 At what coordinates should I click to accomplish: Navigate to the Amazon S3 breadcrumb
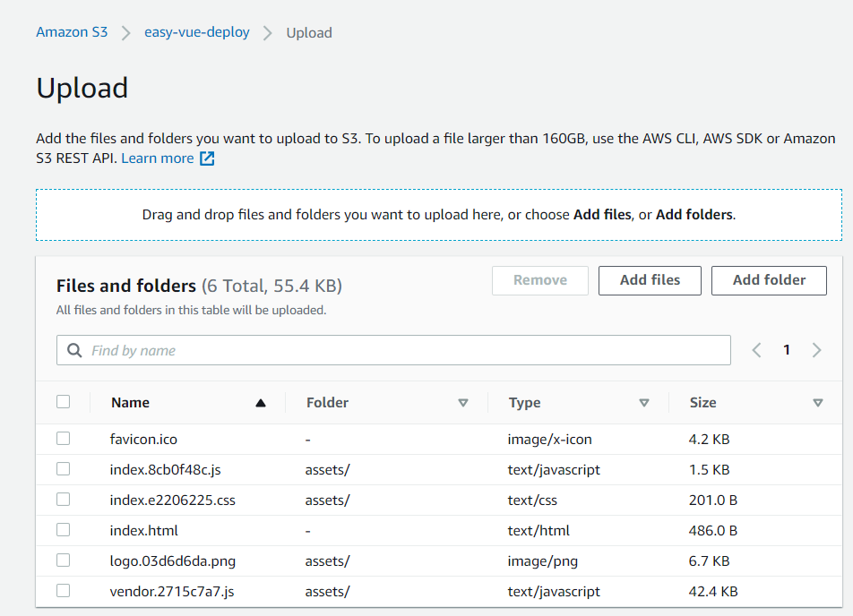coord(72,31)
